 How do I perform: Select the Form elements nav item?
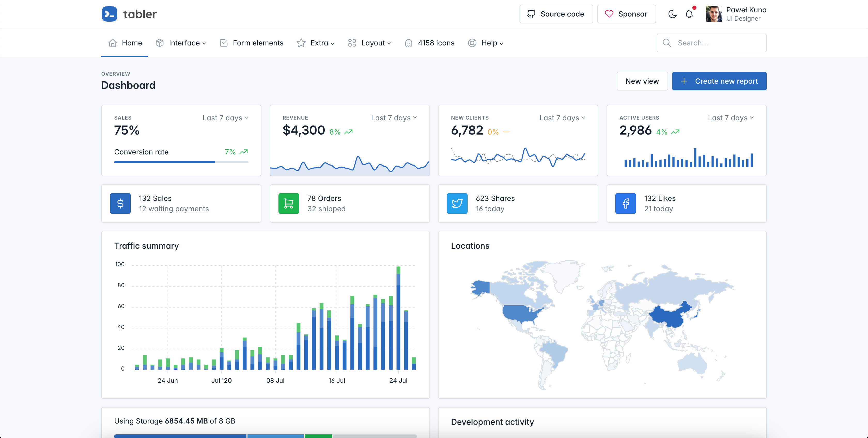(251, 43)
